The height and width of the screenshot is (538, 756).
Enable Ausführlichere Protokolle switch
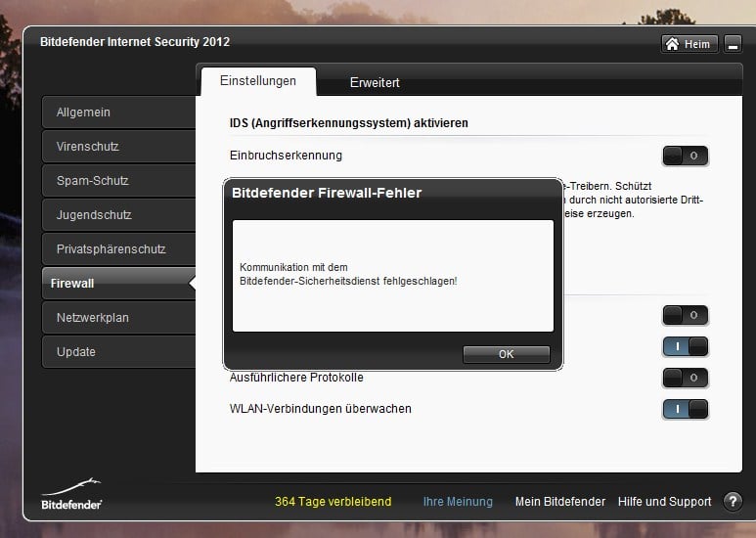[x=686, y=378]
